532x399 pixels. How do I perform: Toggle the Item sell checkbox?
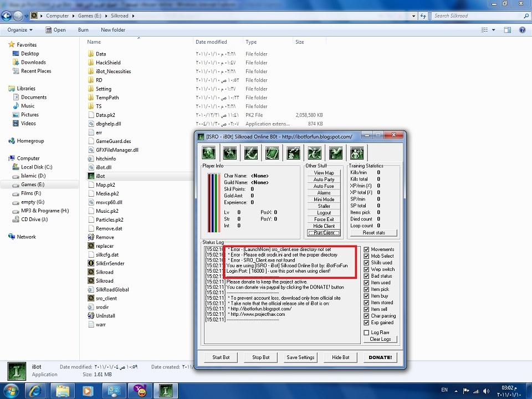click(366, 309)
